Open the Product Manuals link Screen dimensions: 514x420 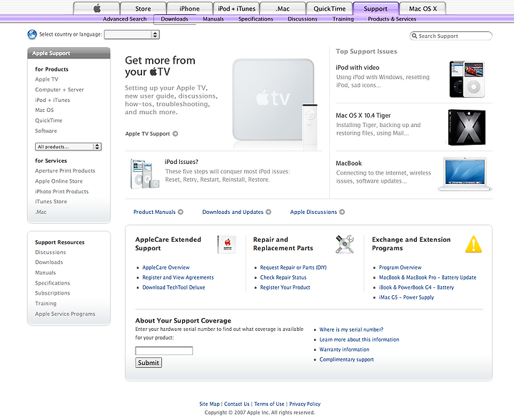pos(154,212)
